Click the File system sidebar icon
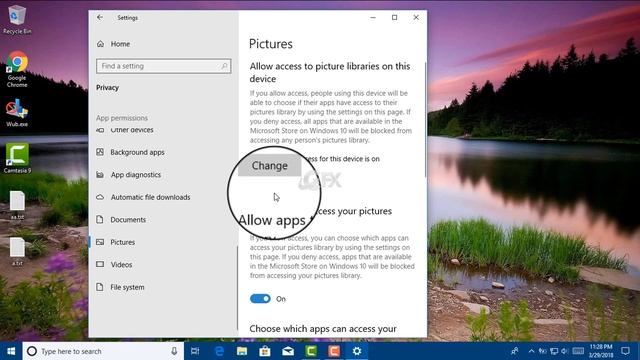This screenshot has height=360, width=640. pos(100,287)
